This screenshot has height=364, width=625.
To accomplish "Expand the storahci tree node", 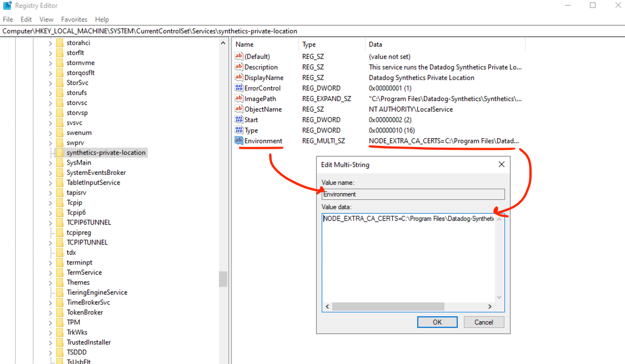I will (51, 43).
